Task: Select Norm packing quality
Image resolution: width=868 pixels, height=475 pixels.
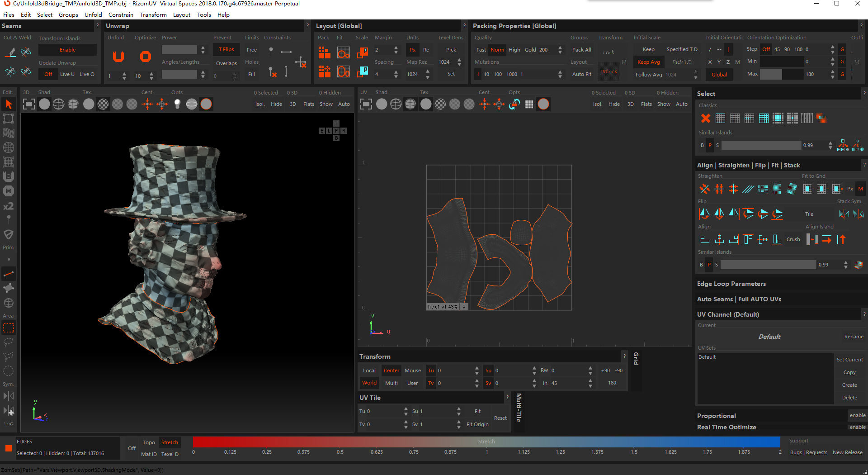Action: coord(497,50)
